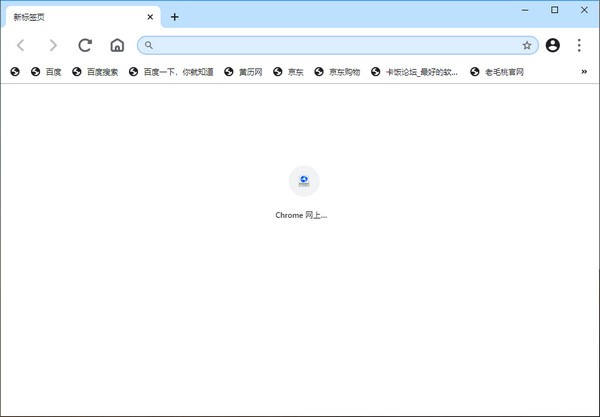Close the 新标签页 tab
600x417 pixels.
151,17
